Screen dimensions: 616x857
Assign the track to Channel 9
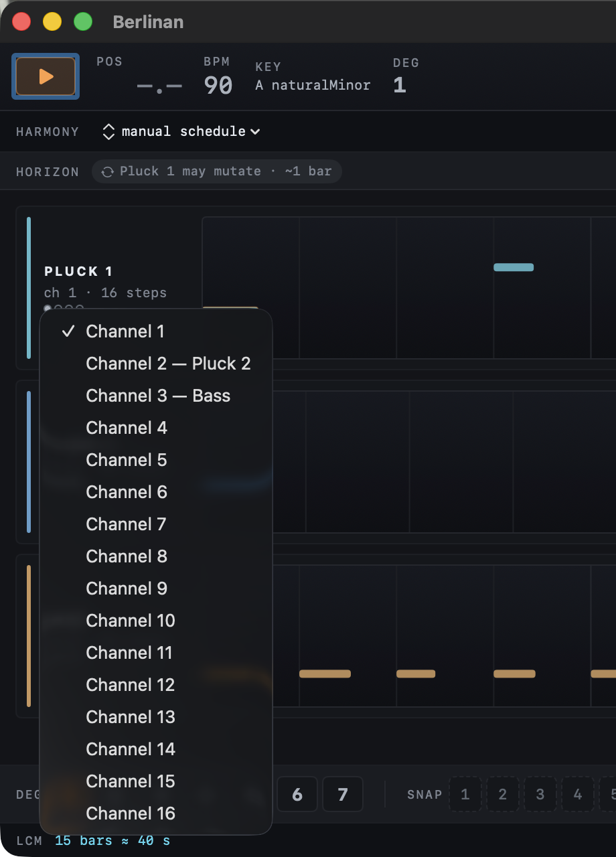pos(156,589)
